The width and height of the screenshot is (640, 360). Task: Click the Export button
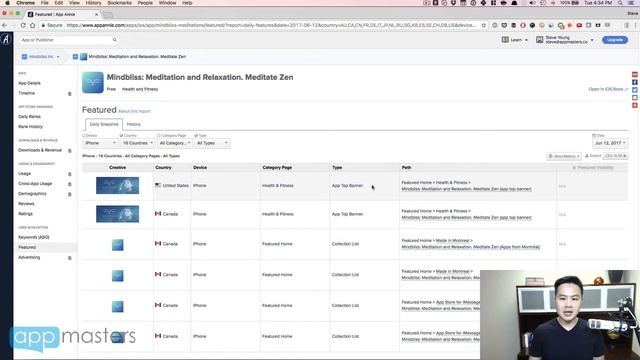[x=593, y=156]
